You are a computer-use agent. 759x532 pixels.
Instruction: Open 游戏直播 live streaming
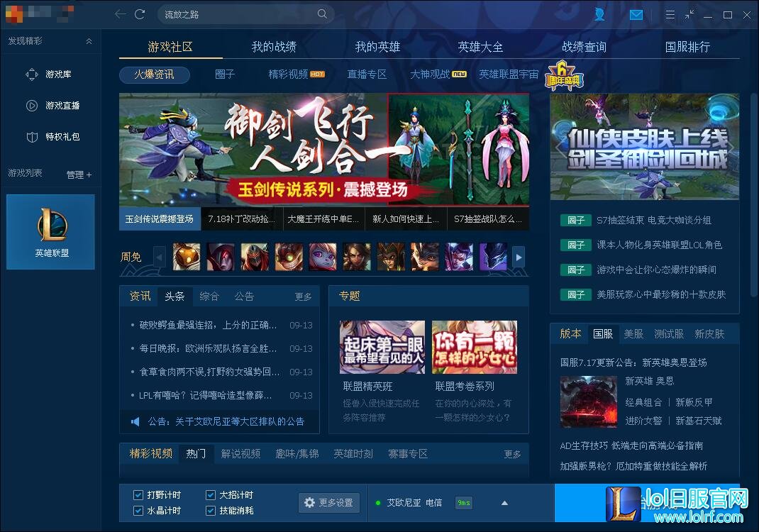(x=52, y=106)
